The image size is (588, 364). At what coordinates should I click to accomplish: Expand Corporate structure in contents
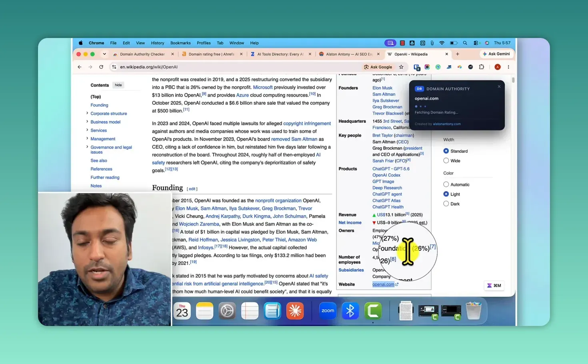[87, 113]
